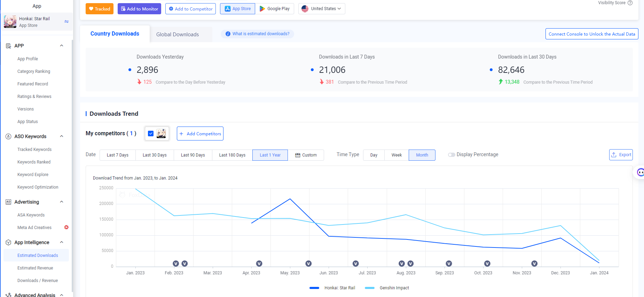Screen dimensions: 644x297
Task: Select Last 1 Year date range
Action: 270,155
